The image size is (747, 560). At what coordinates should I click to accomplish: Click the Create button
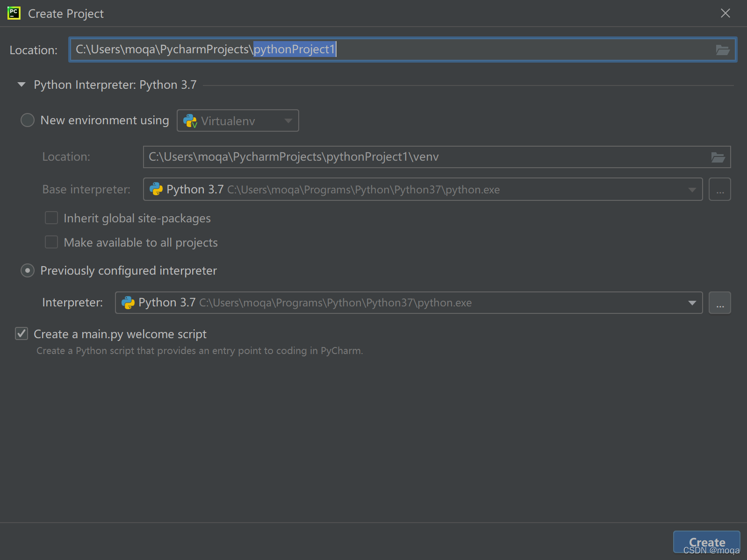(707, 542)
